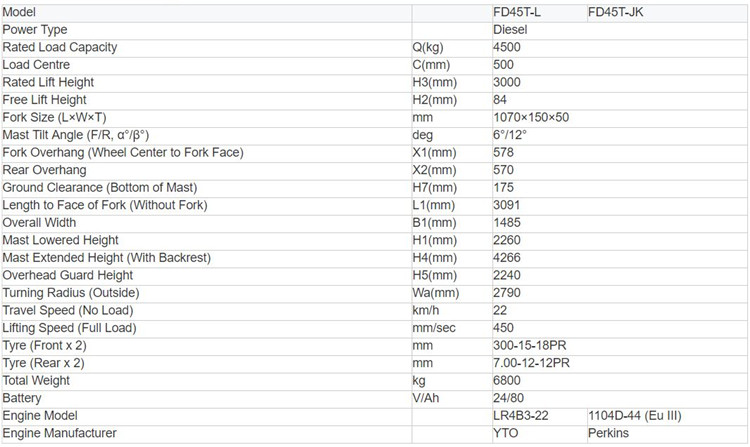Click the 4500 rated load value

[x=507, y=47]
